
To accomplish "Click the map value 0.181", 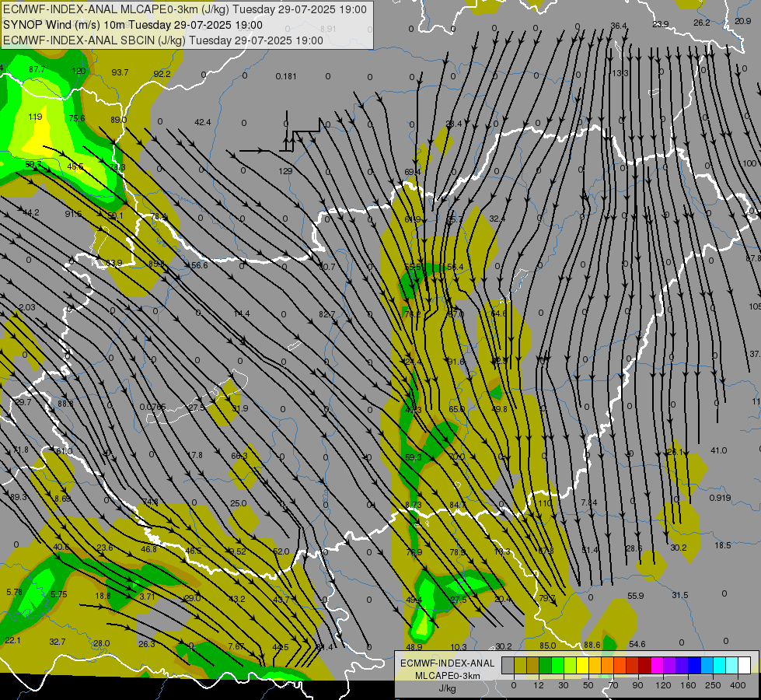I will [286, 76].
